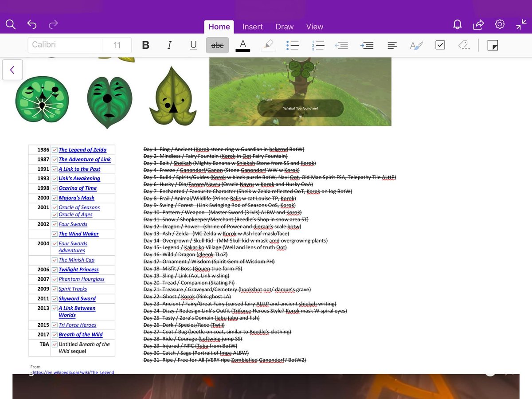
Task: Open the settings gear
Action: pyautogui.click(x=500, y=25)
